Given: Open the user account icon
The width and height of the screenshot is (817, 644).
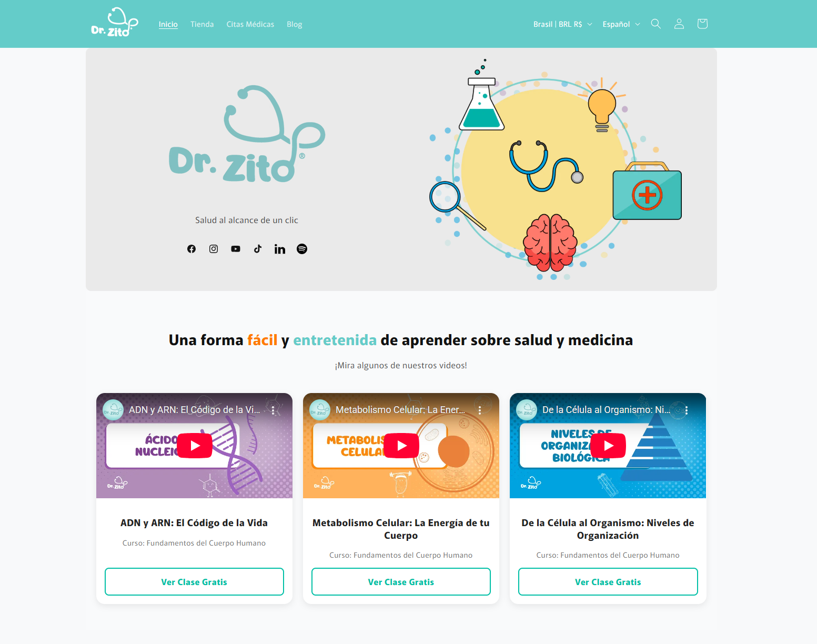Looking at the screenshot, I should click(x=679, y=24).
